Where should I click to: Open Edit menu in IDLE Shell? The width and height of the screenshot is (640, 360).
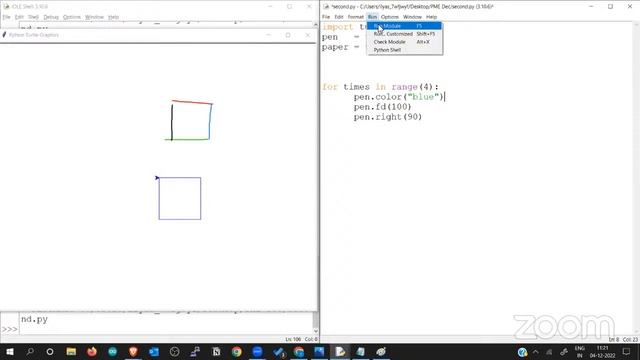click(19, 17)
